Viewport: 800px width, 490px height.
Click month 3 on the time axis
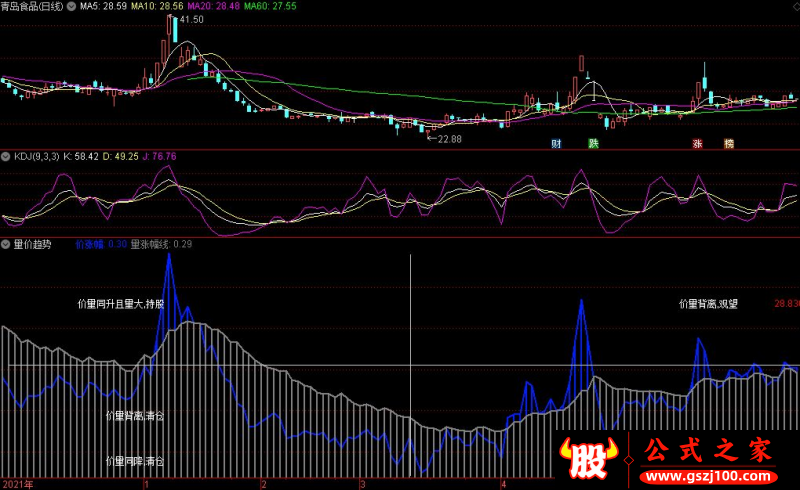pyautogui.click(x=363, y=484)
